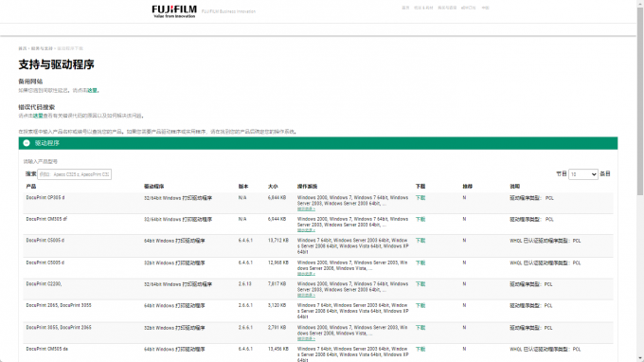Collapse the 驱动程序 section with minus icon
Screen dimensions: 644x362
[x=27, y=143]
